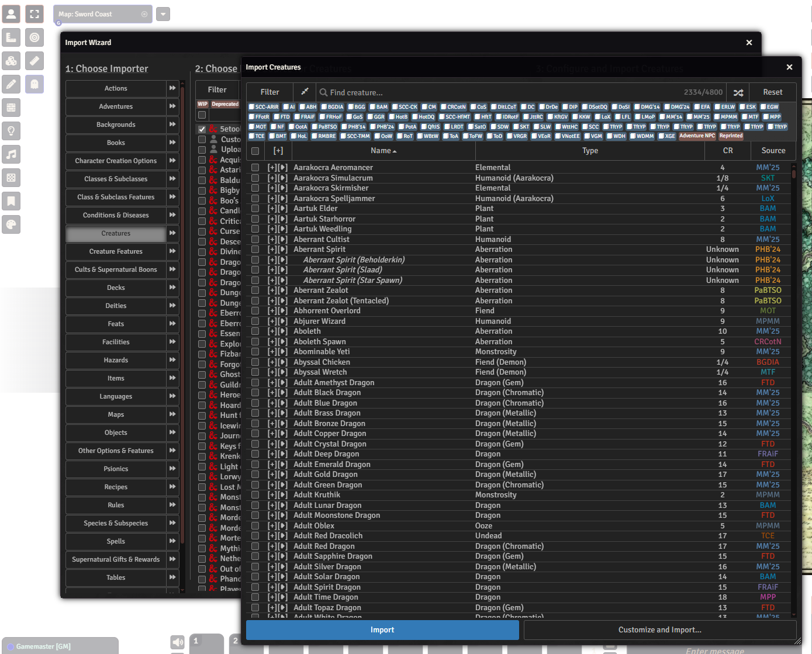Expand the Adult Red Dragon [+] preview

point(272,546)
